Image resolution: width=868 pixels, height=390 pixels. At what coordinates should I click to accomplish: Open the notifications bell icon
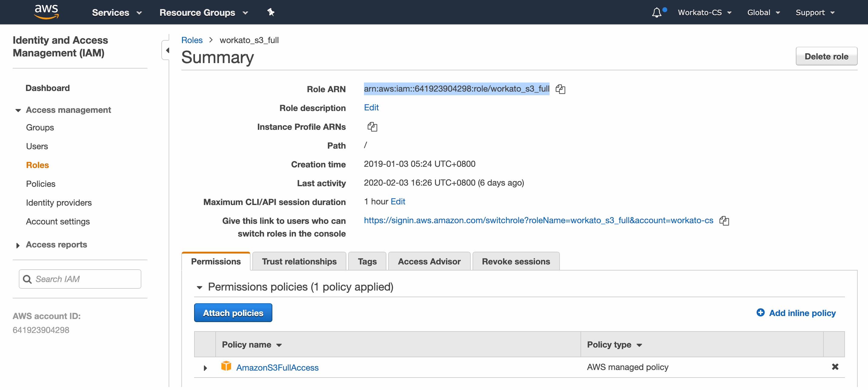click(656, 12)
